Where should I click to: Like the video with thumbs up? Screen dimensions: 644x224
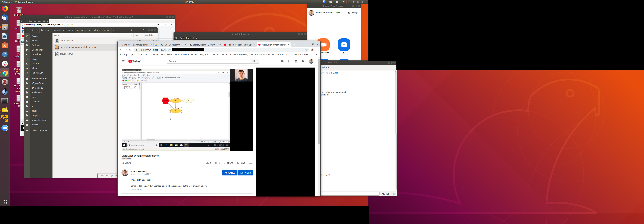point(207,163)
